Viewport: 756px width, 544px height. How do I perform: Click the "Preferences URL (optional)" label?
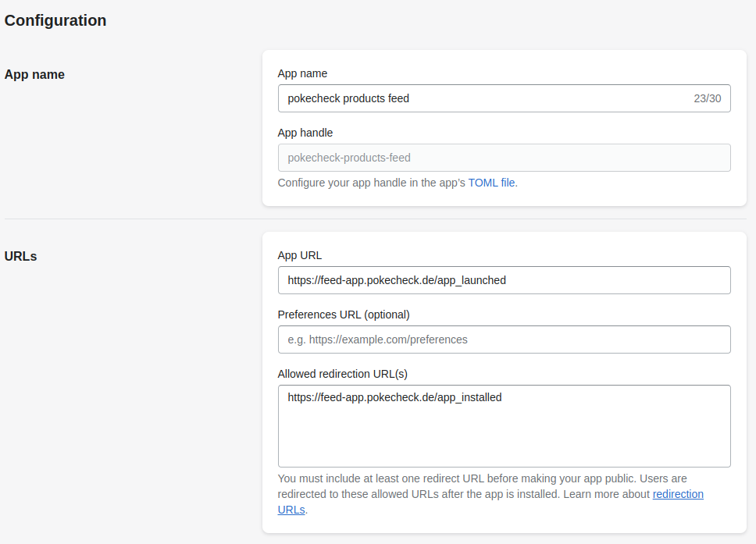pos(344,315)
